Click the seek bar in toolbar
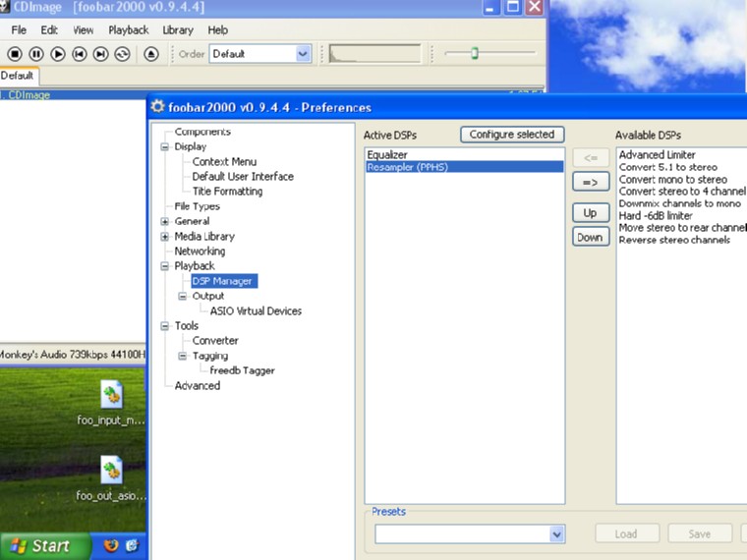The image size is (747, 560). 374,53
